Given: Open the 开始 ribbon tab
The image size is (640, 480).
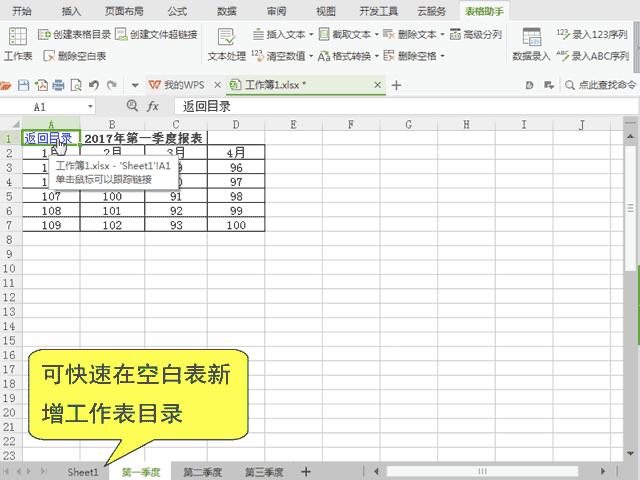Looking at the screenshot, I should (x=22, y=11).
